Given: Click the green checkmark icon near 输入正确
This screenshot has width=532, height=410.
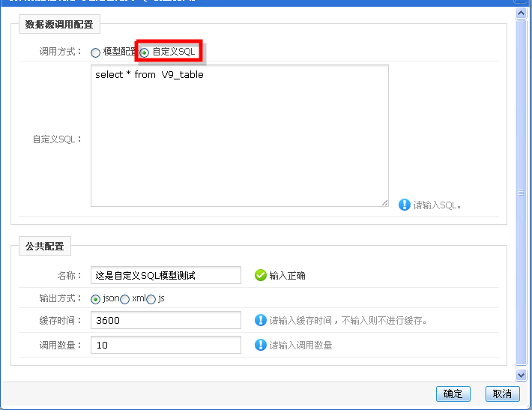Looking at the screenshot, I should coord(261,275).
